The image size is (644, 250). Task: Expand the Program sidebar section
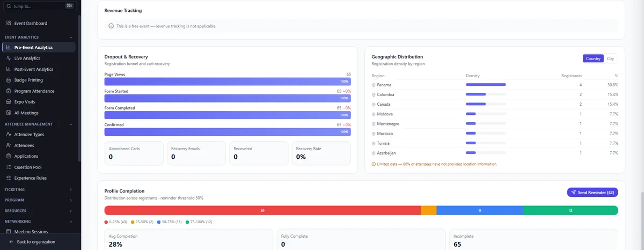[x=71, y=200]
